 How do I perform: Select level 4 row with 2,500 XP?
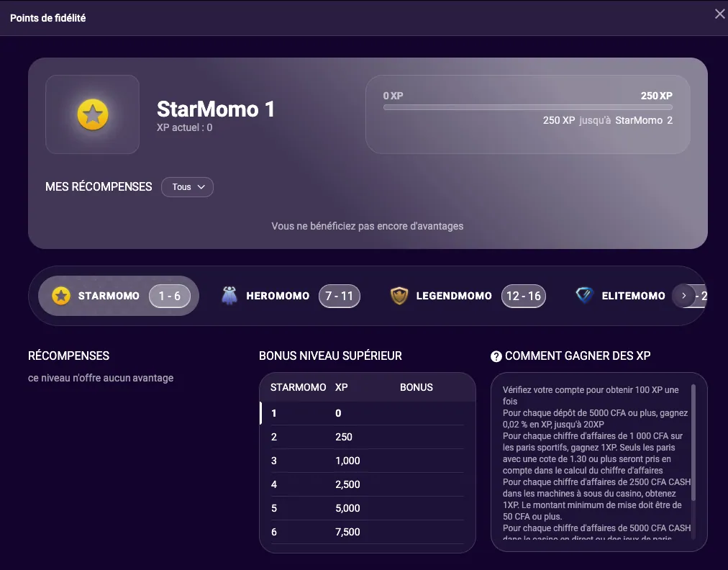pos(368,484)
